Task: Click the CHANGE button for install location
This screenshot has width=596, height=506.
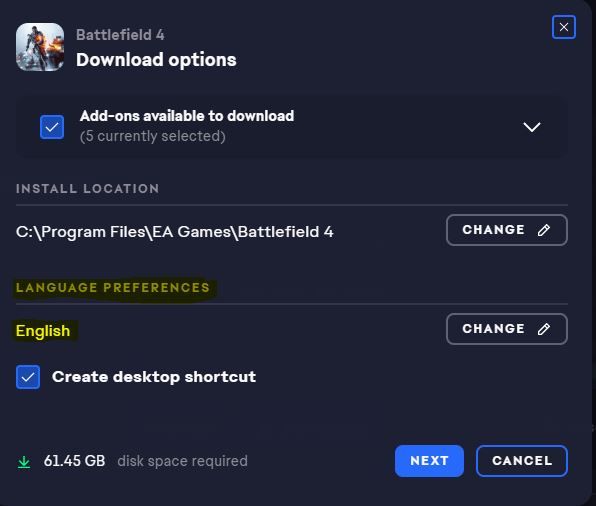Action: pyautogui.click(x=507, y=230)
